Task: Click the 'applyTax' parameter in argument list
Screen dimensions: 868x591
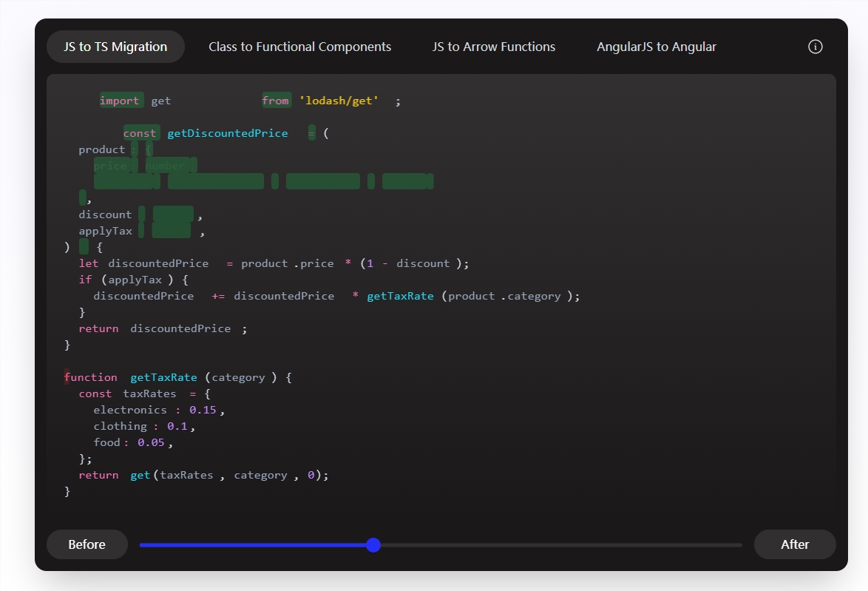Action: 105,231
